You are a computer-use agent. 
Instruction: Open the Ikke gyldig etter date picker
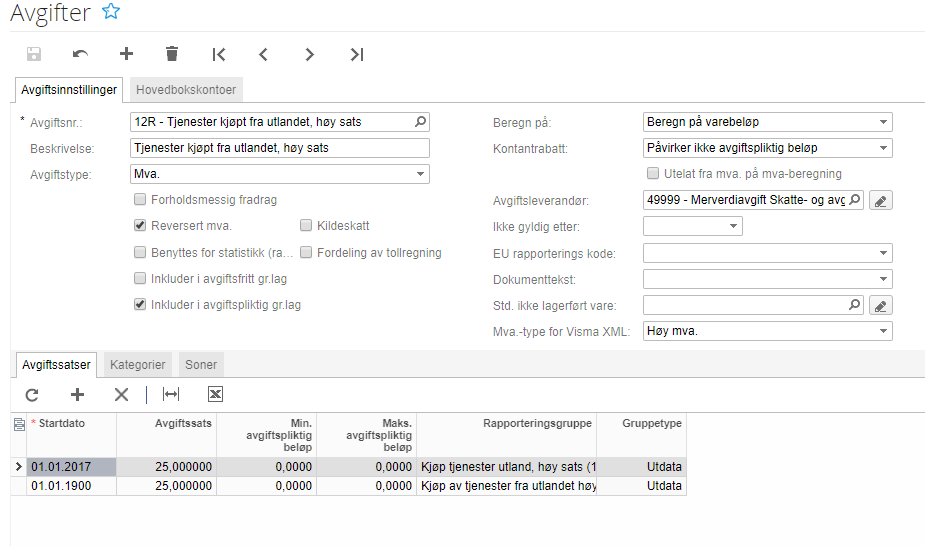[733, 226]
